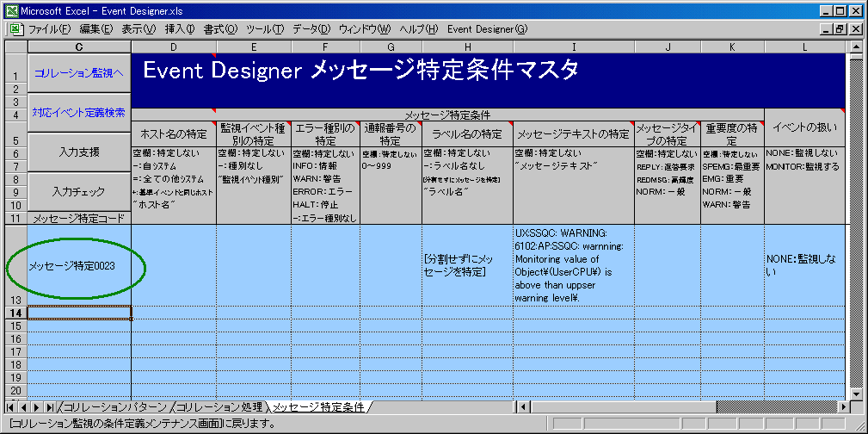
Task: Click the 対応イベント定義検索 button
Action: pyautogui.click(x=79, y=113)
